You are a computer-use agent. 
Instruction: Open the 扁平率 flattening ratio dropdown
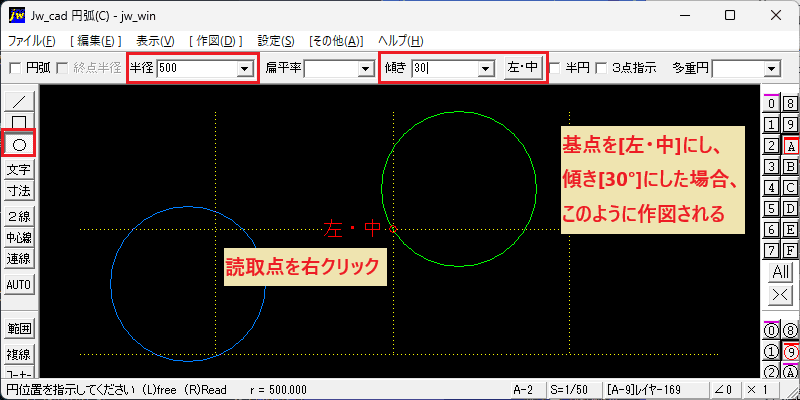click(x=365, y=68)
